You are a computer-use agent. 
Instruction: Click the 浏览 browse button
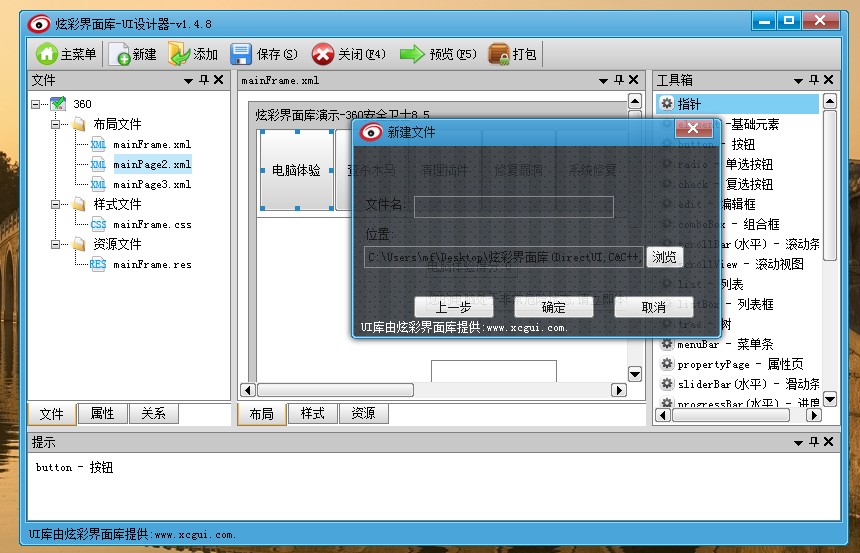click(x=664, y=257)
